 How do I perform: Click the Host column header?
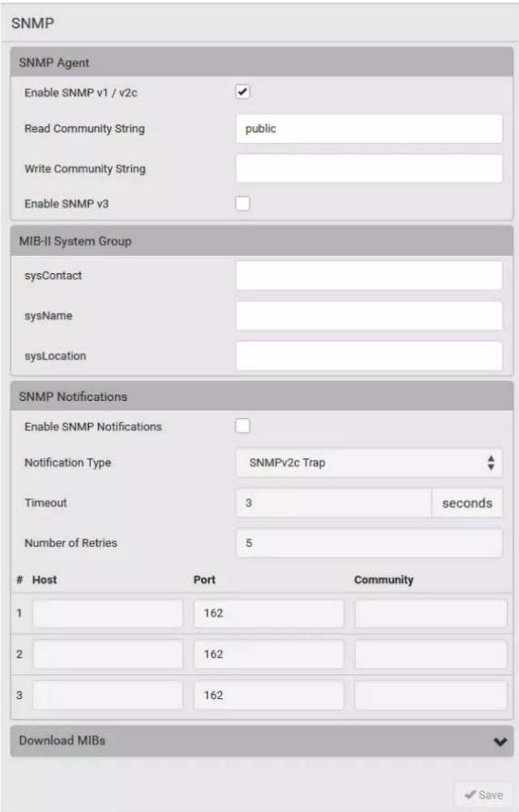[44, 580]
